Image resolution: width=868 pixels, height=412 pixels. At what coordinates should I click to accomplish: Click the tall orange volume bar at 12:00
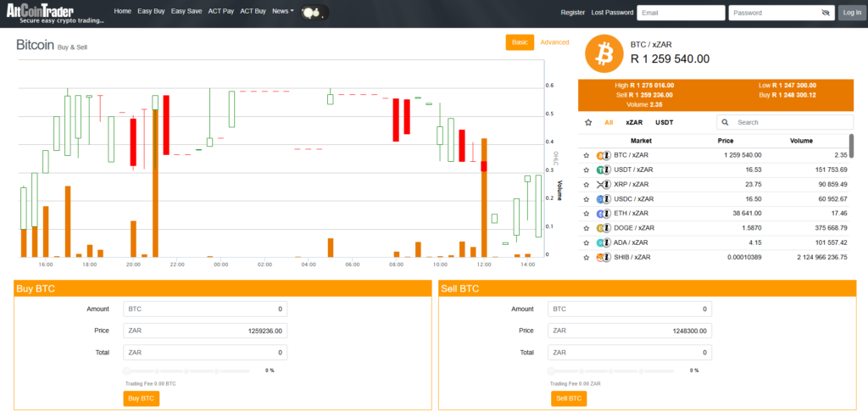pos(484,198)
